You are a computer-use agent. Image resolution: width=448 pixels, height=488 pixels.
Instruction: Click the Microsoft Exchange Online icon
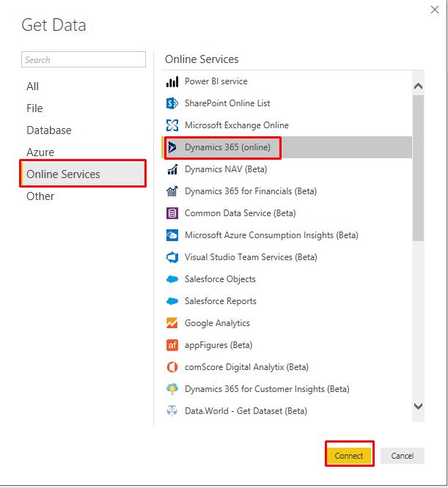coord(172,125)
